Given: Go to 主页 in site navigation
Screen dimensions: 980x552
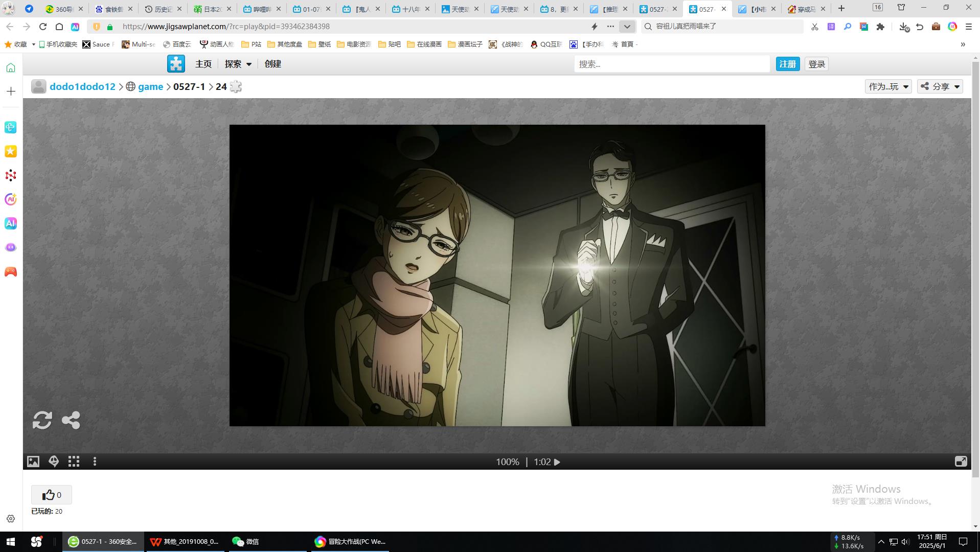Looking at the screenshot, I should click(203, 64).
